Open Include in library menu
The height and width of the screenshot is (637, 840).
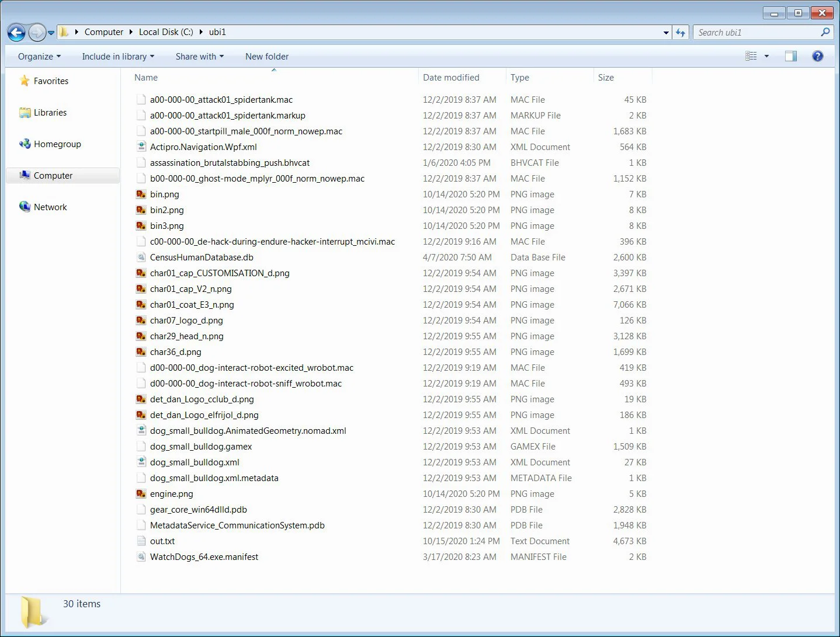coord(118,57)
